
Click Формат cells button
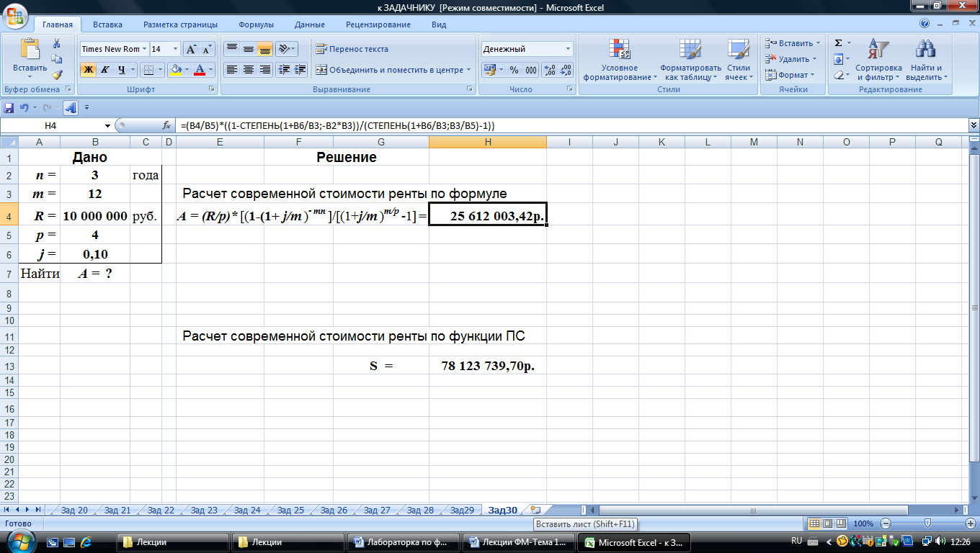pyautogui.click(x=790, y=75)
